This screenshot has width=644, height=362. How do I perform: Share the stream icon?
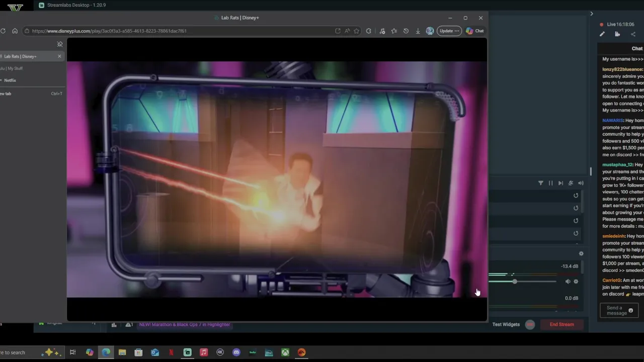point(633,34)
